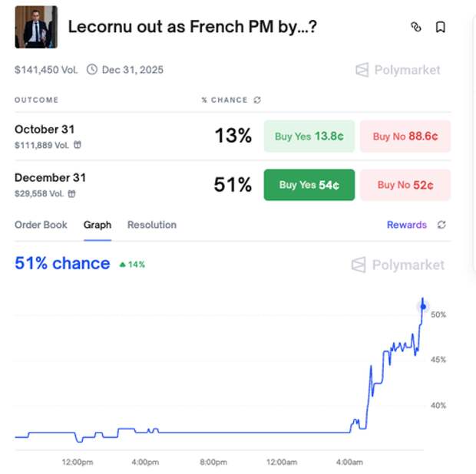Switch to the Resolution tab
The width and height of the screenshot is (476, 474).
pos(151,225)
